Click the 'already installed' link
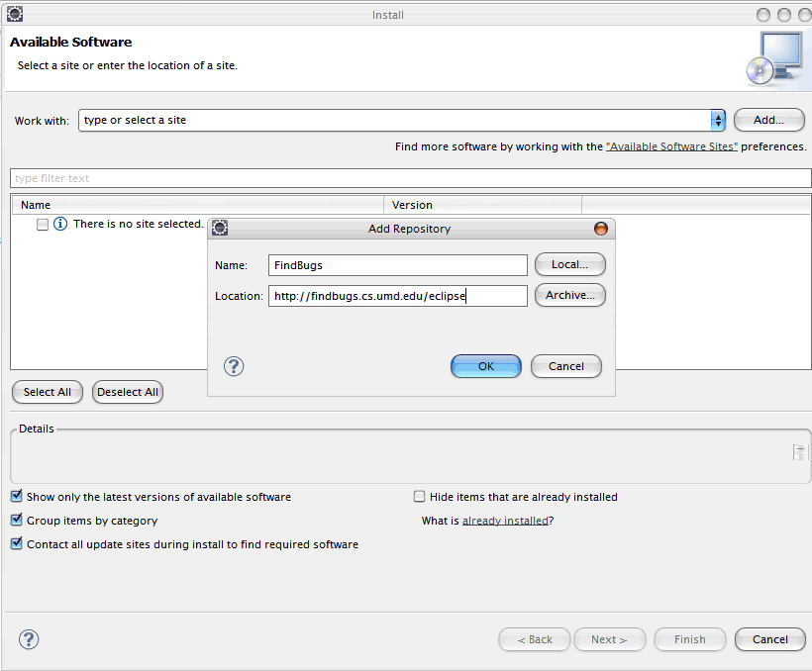 pos(505,521)
